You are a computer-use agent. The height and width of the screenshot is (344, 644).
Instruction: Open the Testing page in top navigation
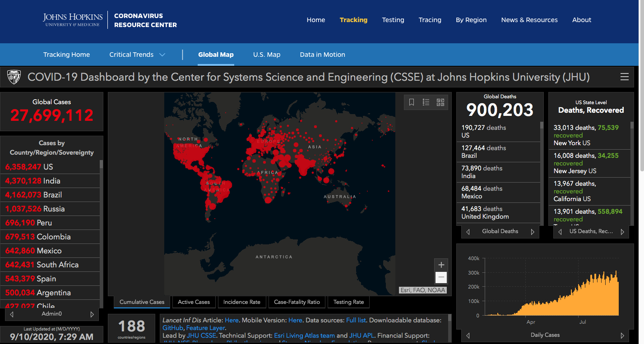393,20
